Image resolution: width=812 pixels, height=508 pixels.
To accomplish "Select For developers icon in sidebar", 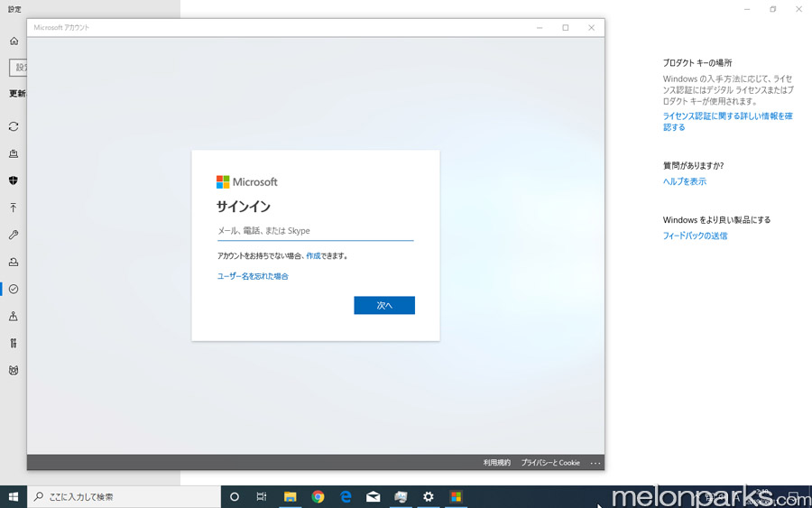I will click(14, 343).
